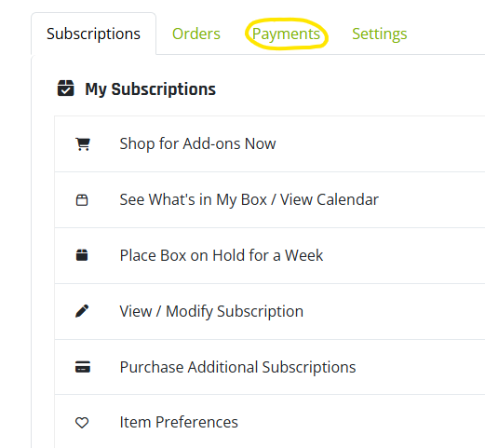Image resolution: width=485 pixels, height=448 pixels.
Task: Click the empty area right of Item Preferences row
Action: pos(360,422)
